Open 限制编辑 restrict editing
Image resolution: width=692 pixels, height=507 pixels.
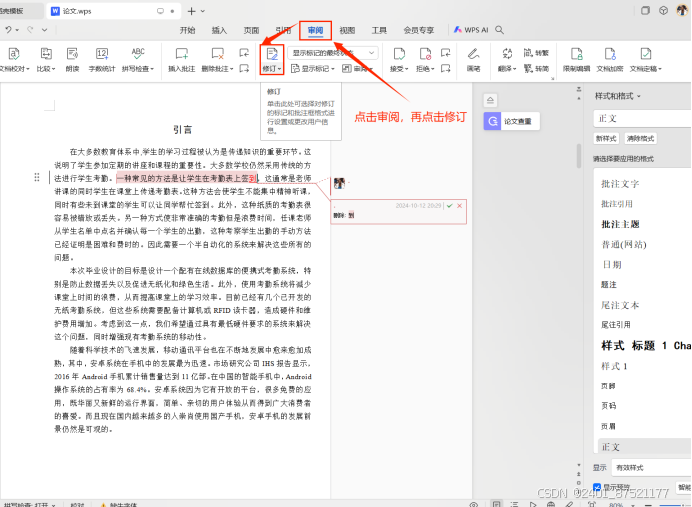tap(576, 59)
